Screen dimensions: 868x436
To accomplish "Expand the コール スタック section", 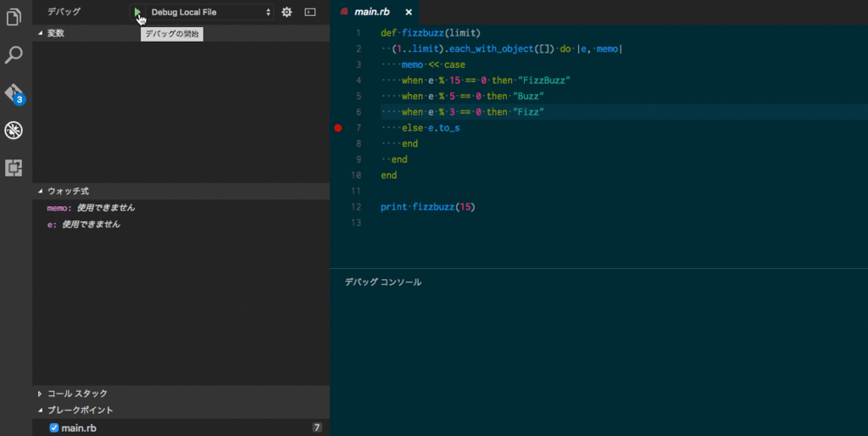I will pyautogui.click(x=181, y=394).
